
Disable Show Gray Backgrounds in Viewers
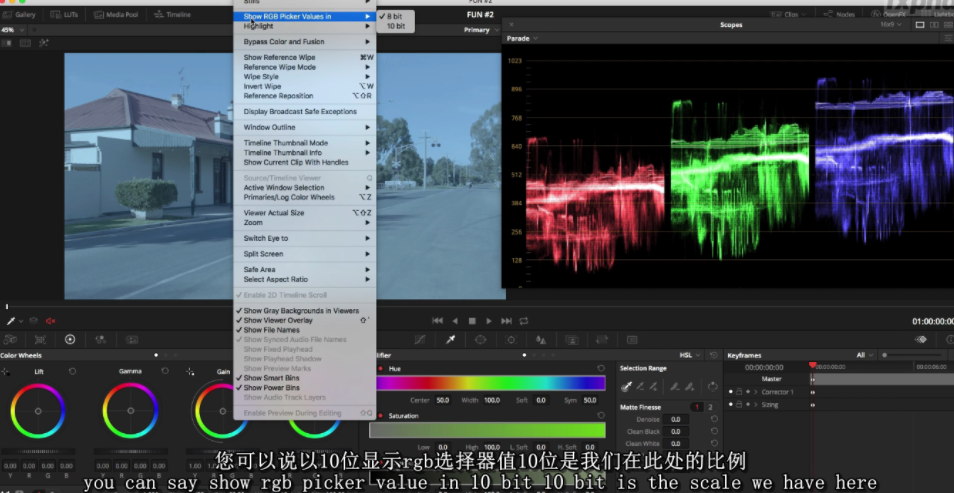pos(300,311)
